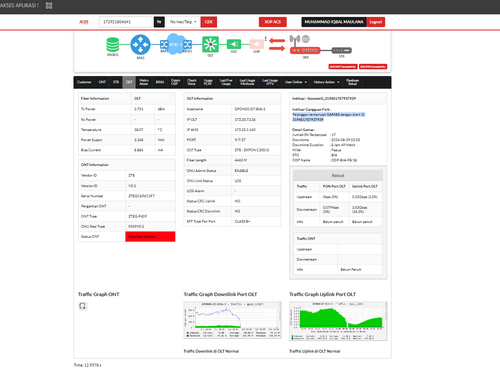Click the wireless antenna icon above ONT
The image size is (500, 370).
point(295,40)
